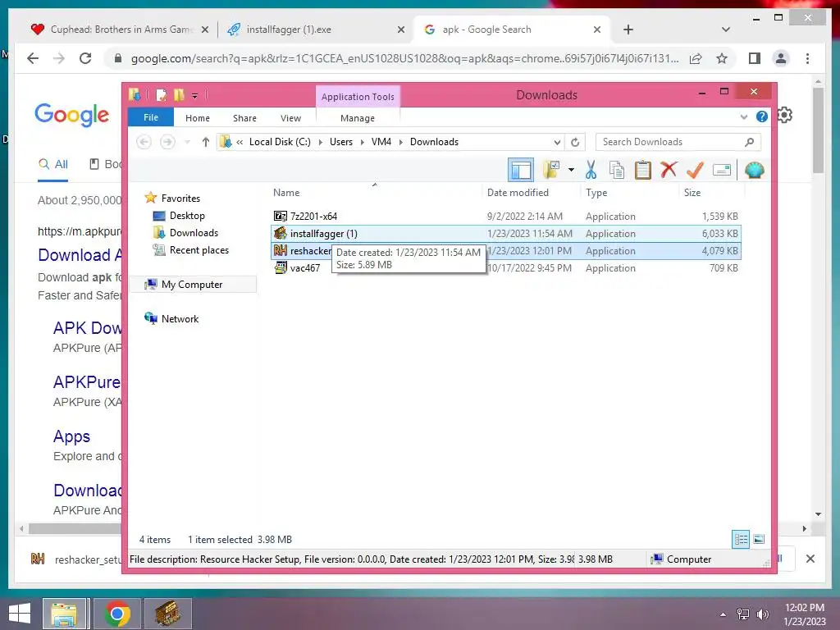Click the Search Downloads field

[678, 142]
